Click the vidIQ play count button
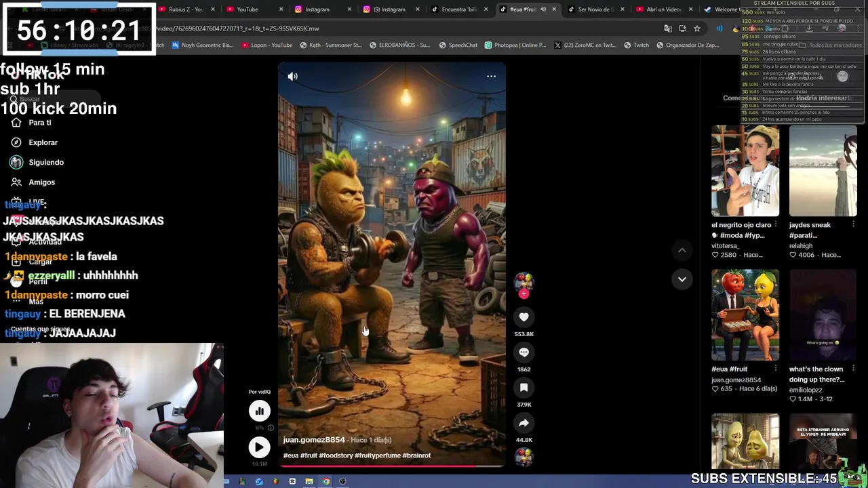The width and height of the screenshot is (868, 488). 259,447
